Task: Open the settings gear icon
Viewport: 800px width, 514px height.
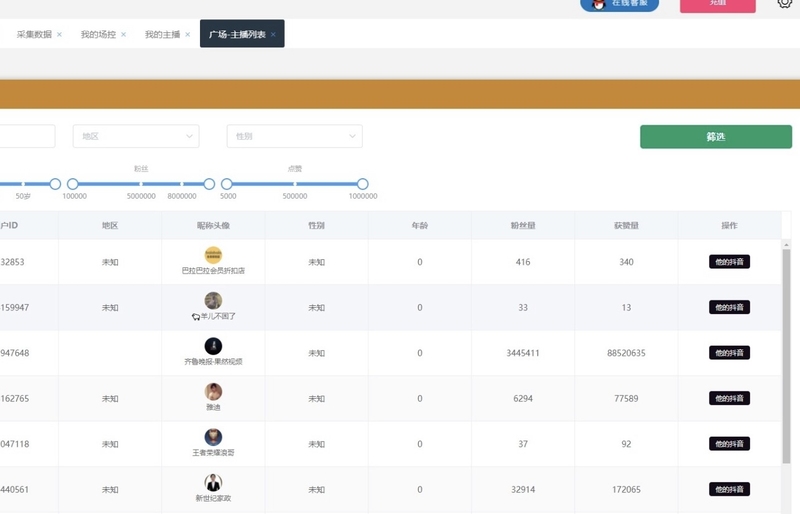Action: tap(785, 4)
